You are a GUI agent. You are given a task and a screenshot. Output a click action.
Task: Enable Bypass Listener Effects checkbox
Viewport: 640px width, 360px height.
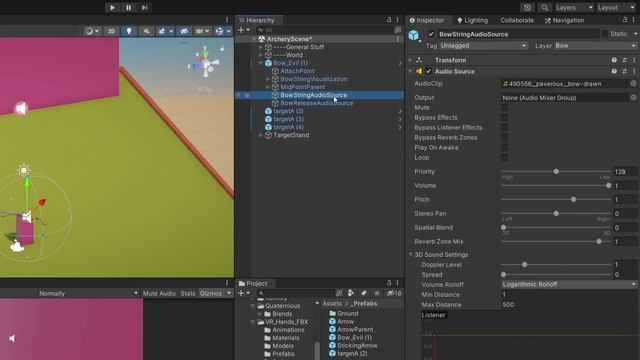504,128
